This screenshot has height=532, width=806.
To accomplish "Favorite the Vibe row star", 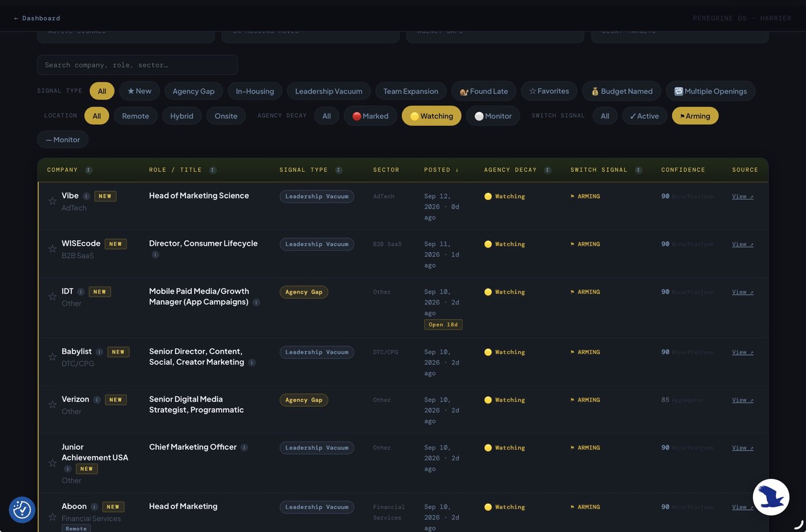I will click(x=52, y=201).
